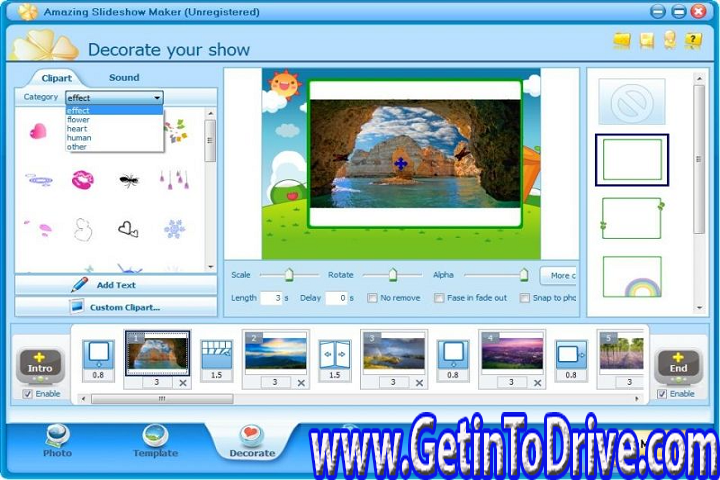Select the outlined figure clipart
This screenshot has height=480, width=720.
[83, 229]
